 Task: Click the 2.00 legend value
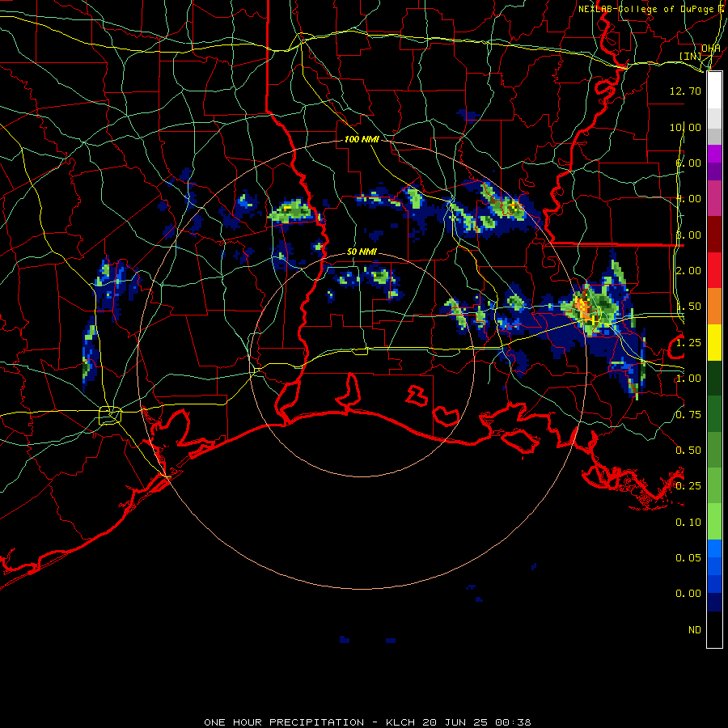pyautogui.click(x=688, y=271)
